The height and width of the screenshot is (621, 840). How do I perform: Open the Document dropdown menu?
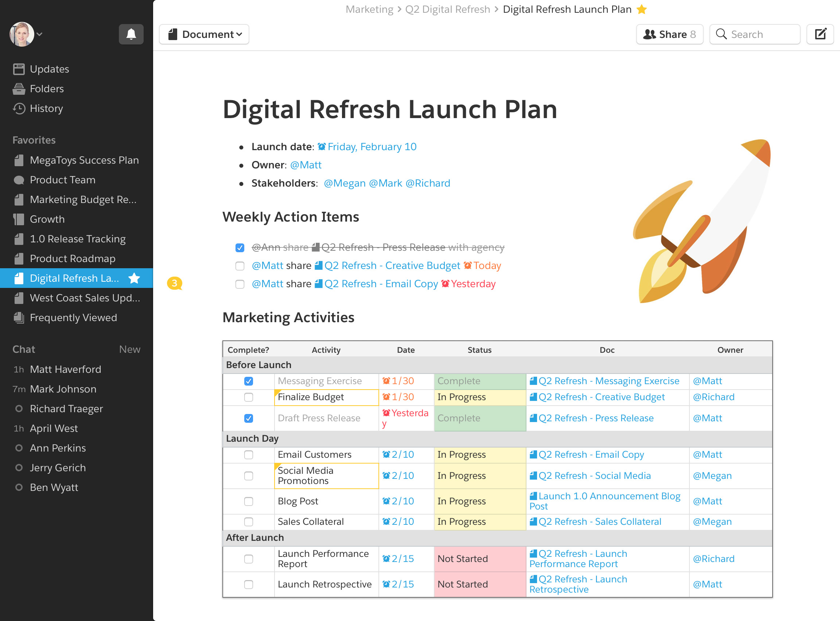pos(204,34)
